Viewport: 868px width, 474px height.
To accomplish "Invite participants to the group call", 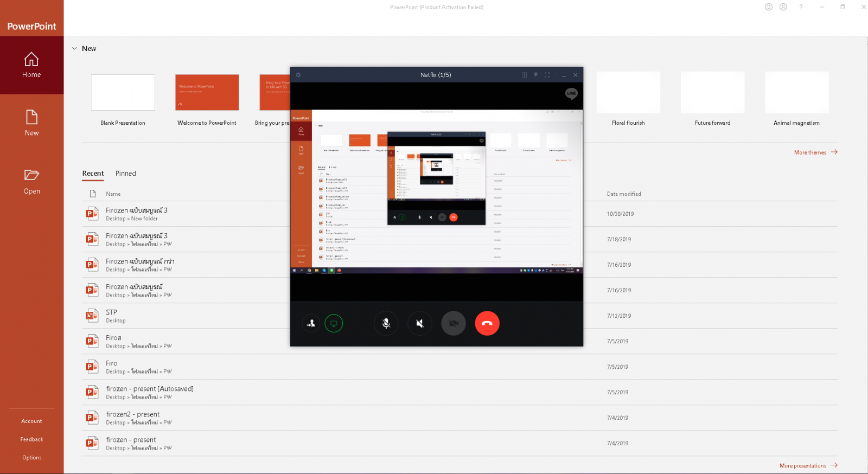I will [x=311, y=324].
